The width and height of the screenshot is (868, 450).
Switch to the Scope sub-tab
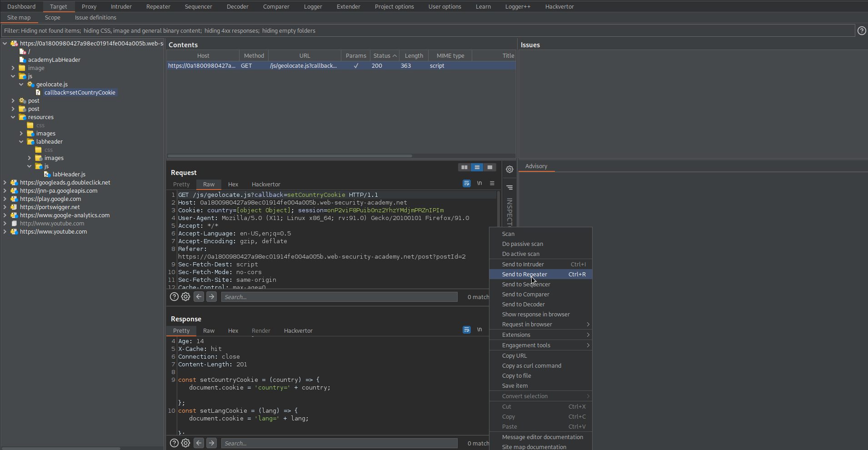(53, 17)
